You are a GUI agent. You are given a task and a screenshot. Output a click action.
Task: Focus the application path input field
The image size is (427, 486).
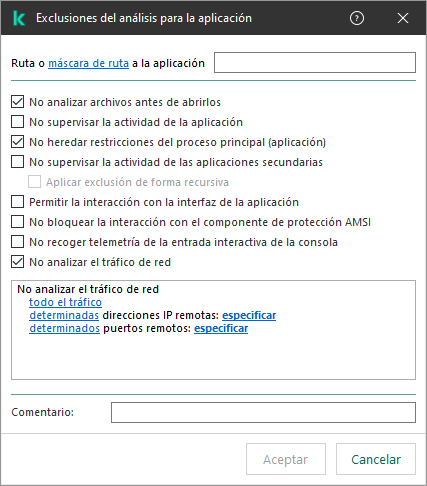coord(315,62)
